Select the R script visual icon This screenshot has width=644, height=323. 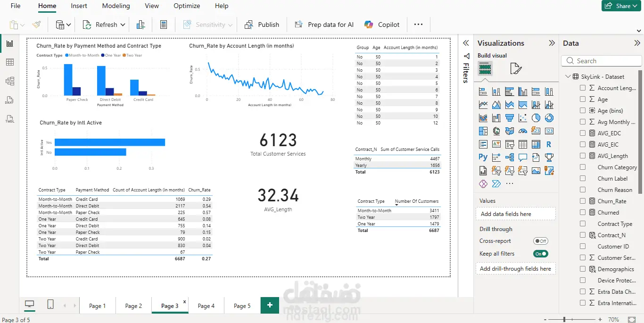(x=549, y=144)
